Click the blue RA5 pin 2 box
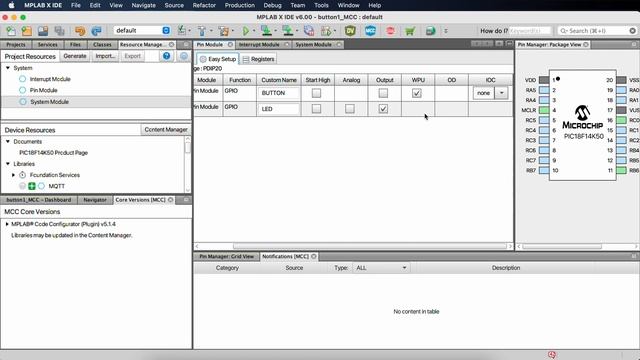Screen dimensions: 640x360 pos(544,90)
